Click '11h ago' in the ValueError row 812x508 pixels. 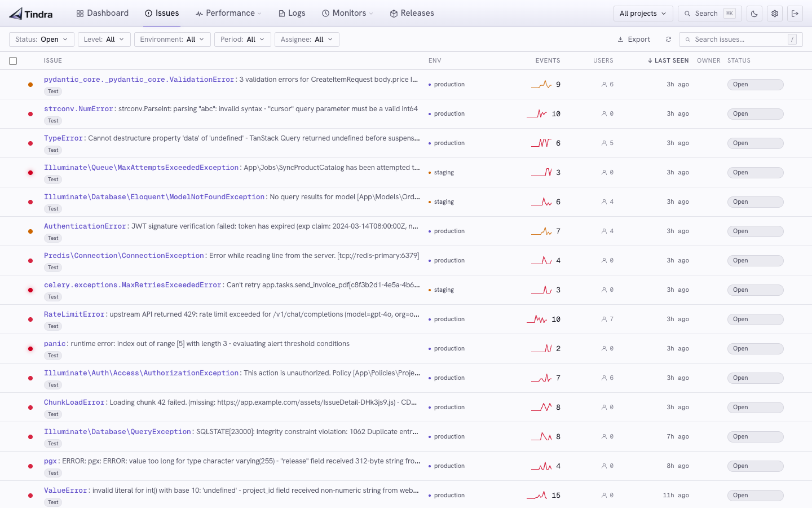(x=676, y=496)
